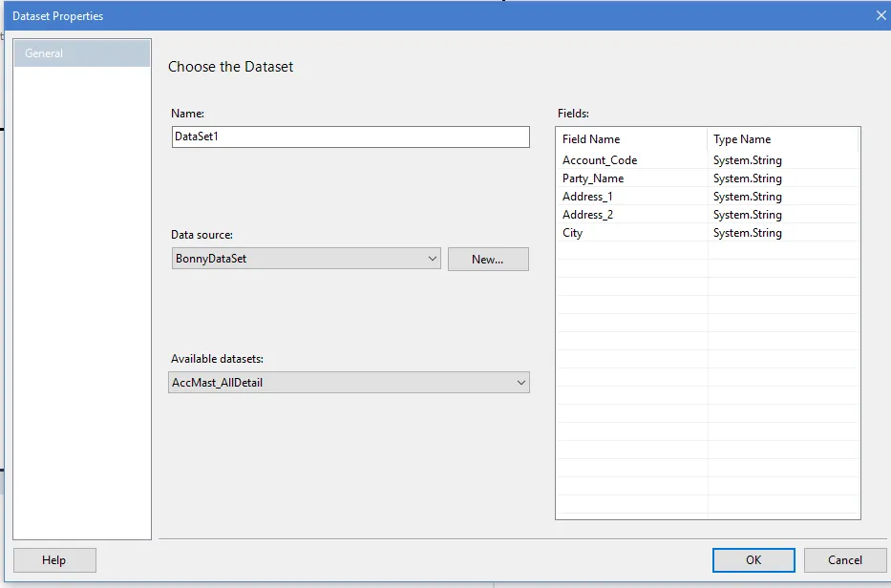Close the Dataset Properties dialog
This screenshot has width=891, height=588.
click(x=880, y=15)
